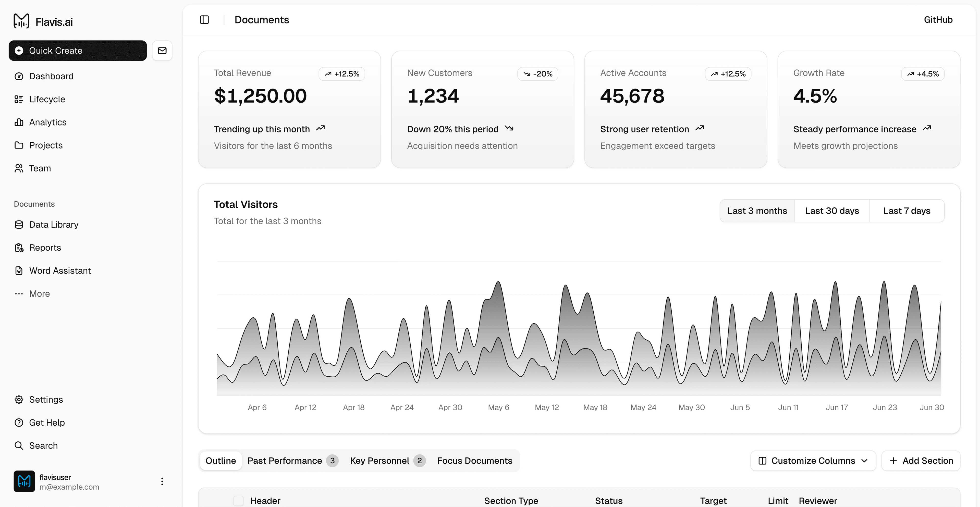Open the Customize Columns dropdown
This screenshot has width=980, height=507.
click(813, 460)
